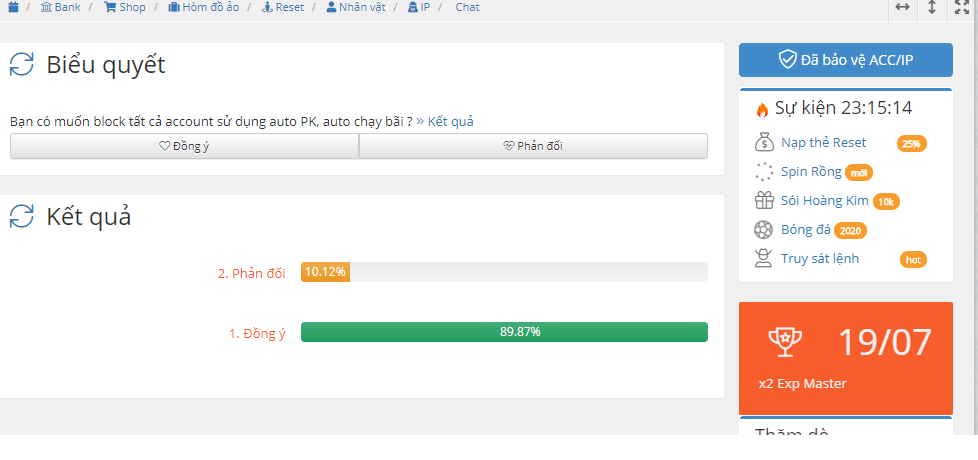This screenshot has height=460, width=978.
Task: Click the vertical expand arrows icon
Action: pyautogui.click(x=932, y=7)
